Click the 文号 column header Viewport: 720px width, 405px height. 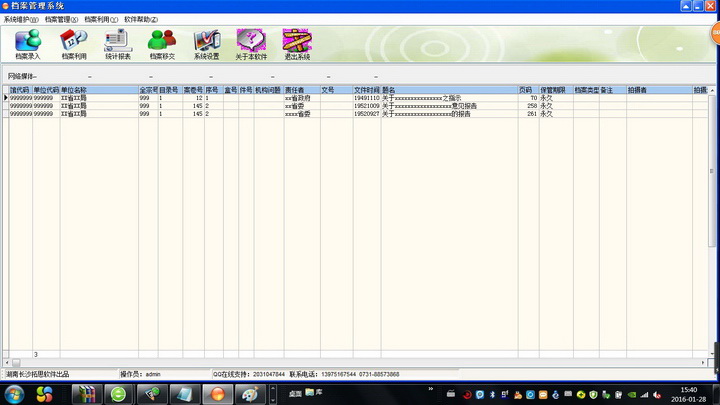pyautogui.click(x=337, y=90)
